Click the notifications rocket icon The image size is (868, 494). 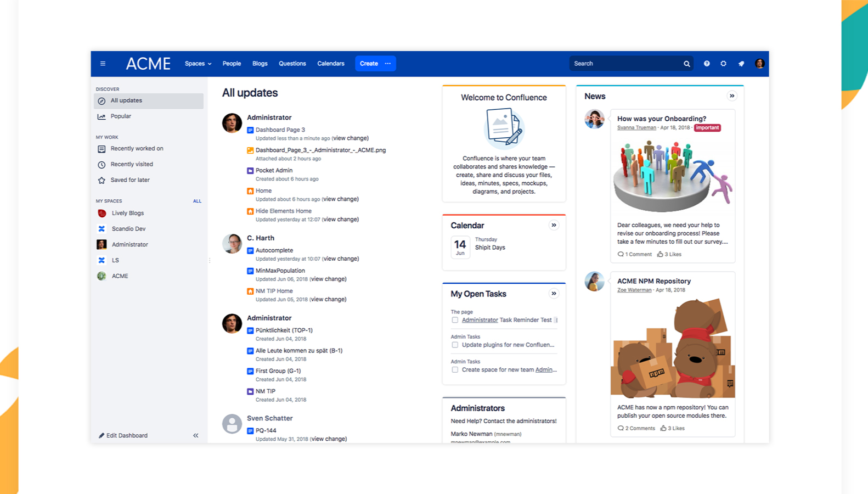click(741, 64)
